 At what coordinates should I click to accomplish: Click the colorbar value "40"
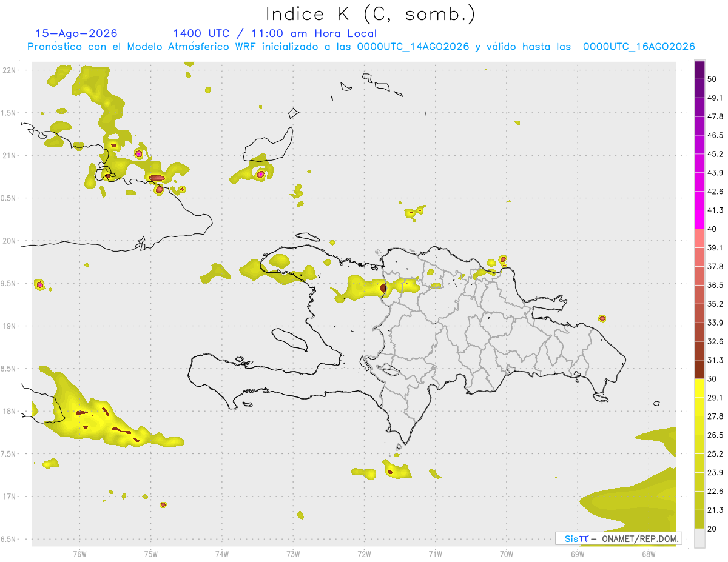tap(713, 230)
